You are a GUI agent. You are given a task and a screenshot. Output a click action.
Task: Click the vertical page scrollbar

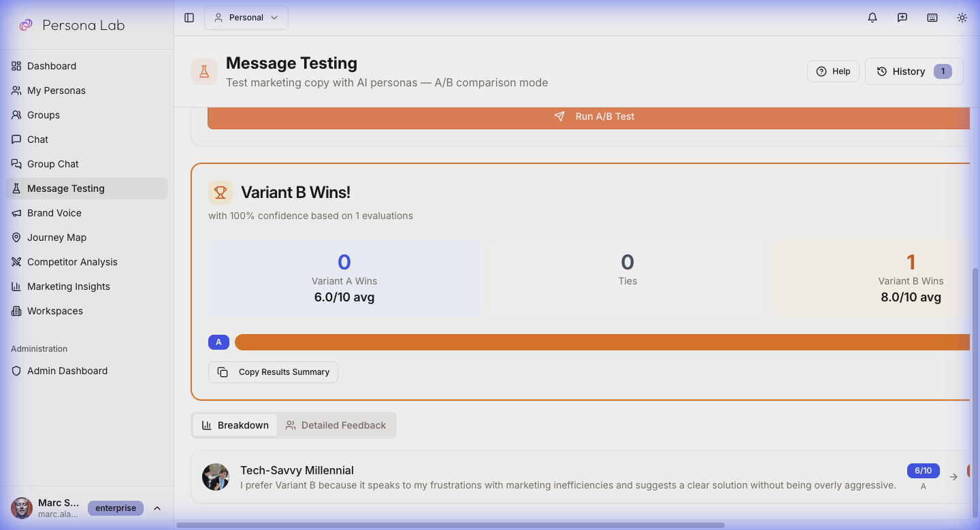976,391
